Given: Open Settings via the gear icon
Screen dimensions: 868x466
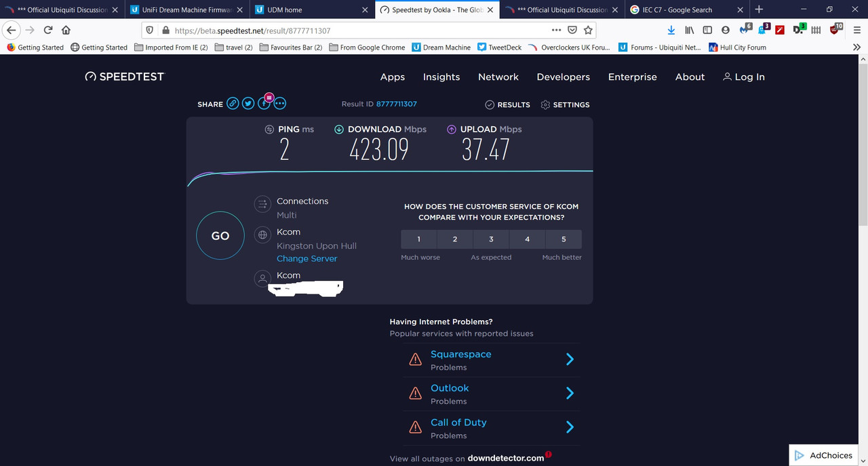Looking at the screenshot, I should pos(545,104).
